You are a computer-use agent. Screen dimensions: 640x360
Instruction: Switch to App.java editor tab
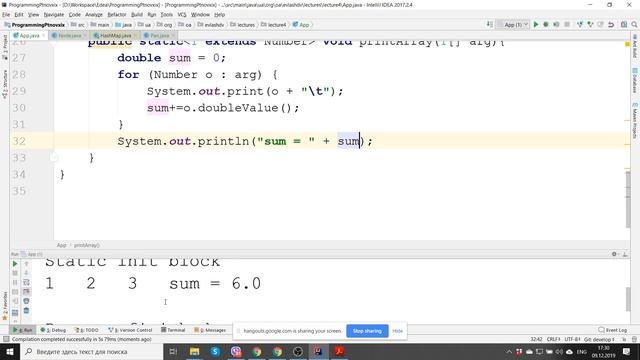point(29,36)
